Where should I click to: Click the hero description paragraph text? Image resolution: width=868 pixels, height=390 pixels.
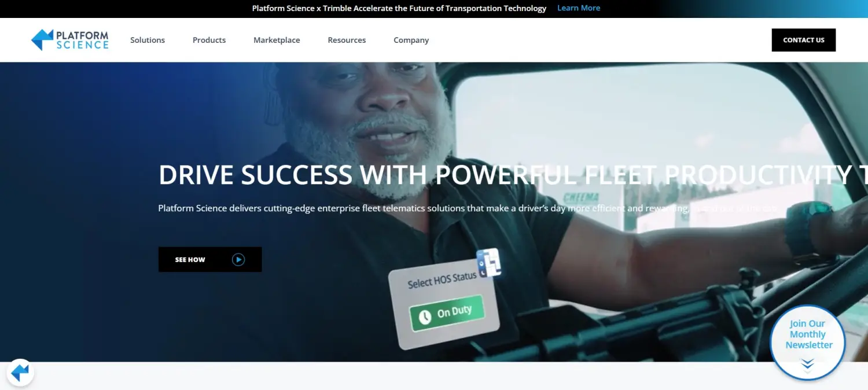pyautogui.click(x=468, y=208)
